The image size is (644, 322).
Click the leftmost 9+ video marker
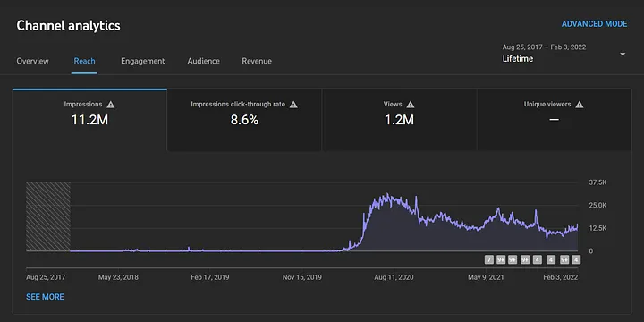point(501,259)
